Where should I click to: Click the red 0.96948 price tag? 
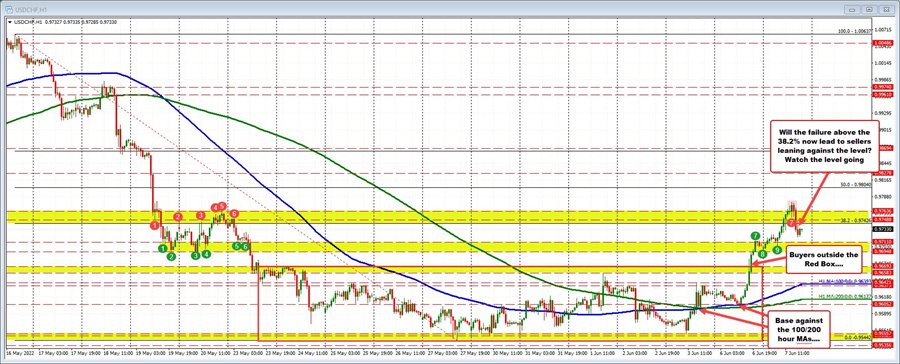[883, 251]
